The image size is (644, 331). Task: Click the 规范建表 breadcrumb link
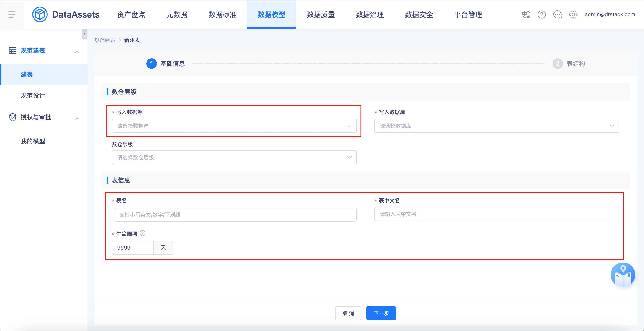click(x=104, y=40)
